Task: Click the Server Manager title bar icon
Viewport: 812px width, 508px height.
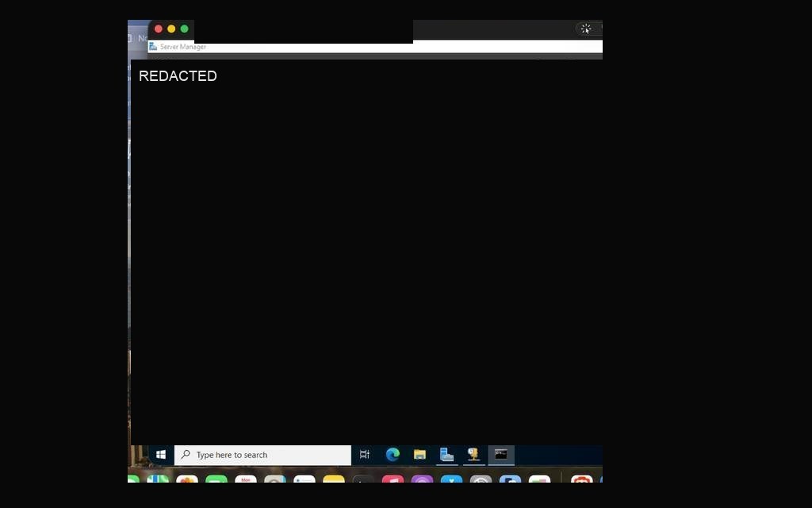Action: [x=153, y=47]
